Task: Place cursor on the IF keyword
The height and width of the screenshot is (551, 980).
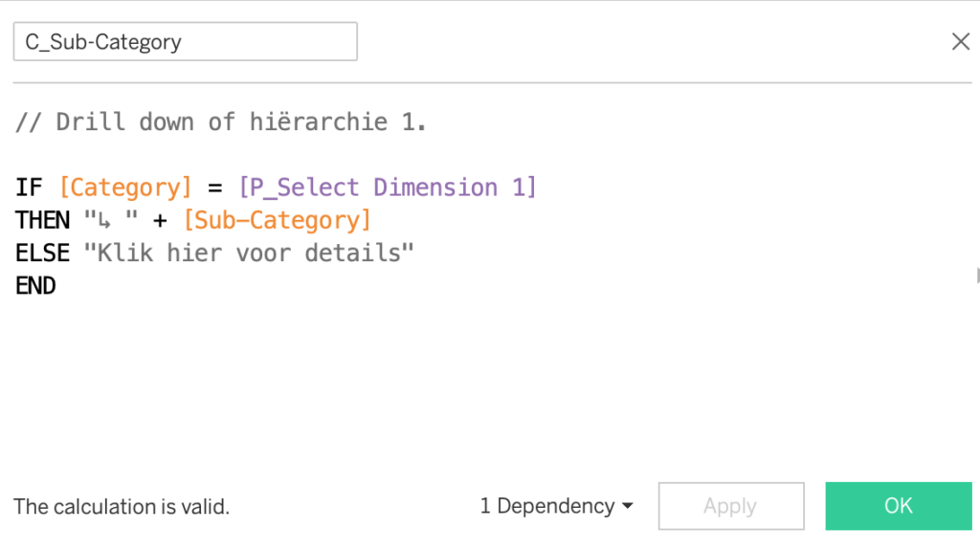Action: 29,187
